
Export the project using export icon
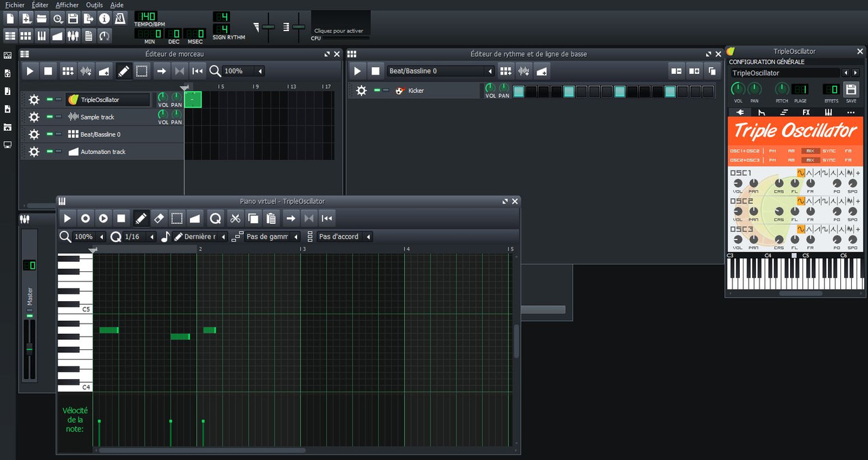click(x=88, y=18)
